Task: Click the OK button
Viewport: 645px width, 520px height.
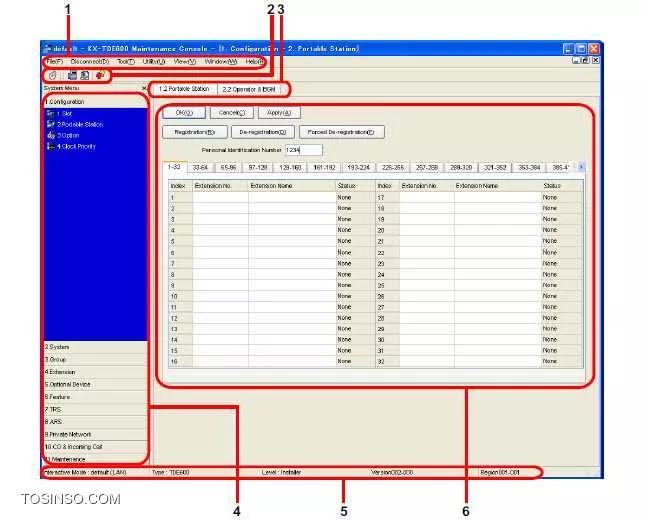Action: (184, 113)
